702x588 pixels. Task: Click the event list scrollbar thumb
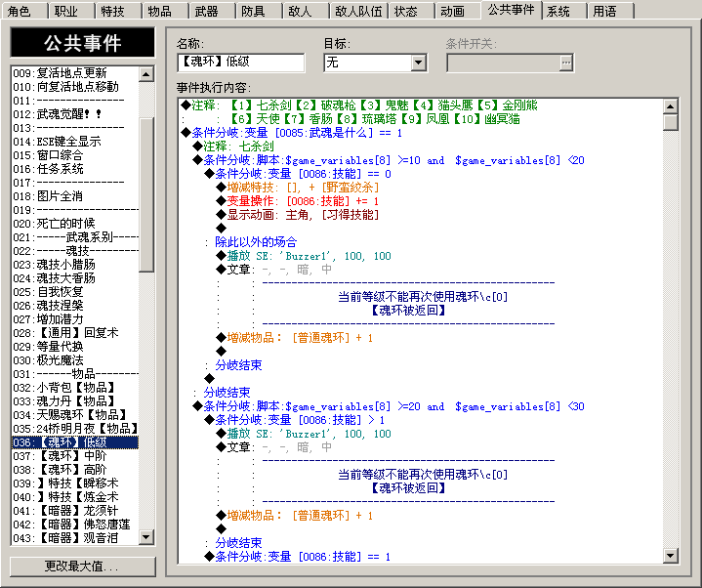pyautogui.click(x=145, y=194)
